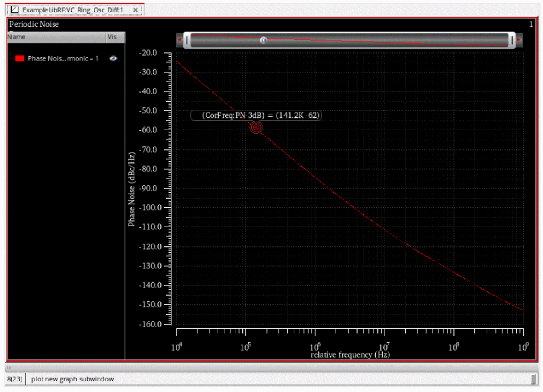543x392 pixels.
Task: Close the VC_Ring_Osc_Diff:1 tab
Action: pyautogui.click(x=136, y=10)
